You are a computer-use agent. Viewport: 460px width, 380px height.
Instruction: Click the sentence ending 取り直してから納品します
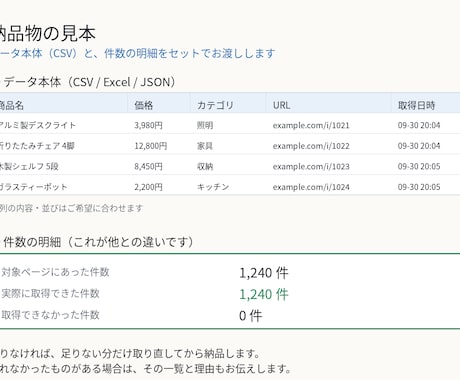pyautogui.click(x=130, y=353)
